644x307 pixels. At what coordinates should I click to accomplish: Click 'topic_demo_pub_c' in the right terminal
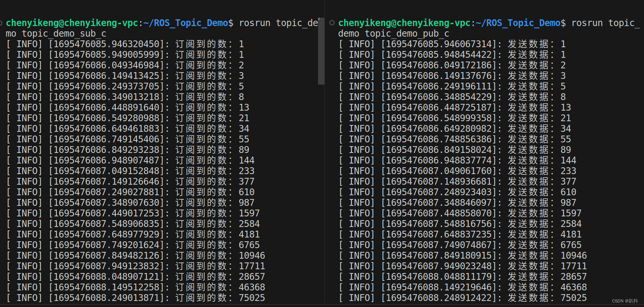coord(407,34)
